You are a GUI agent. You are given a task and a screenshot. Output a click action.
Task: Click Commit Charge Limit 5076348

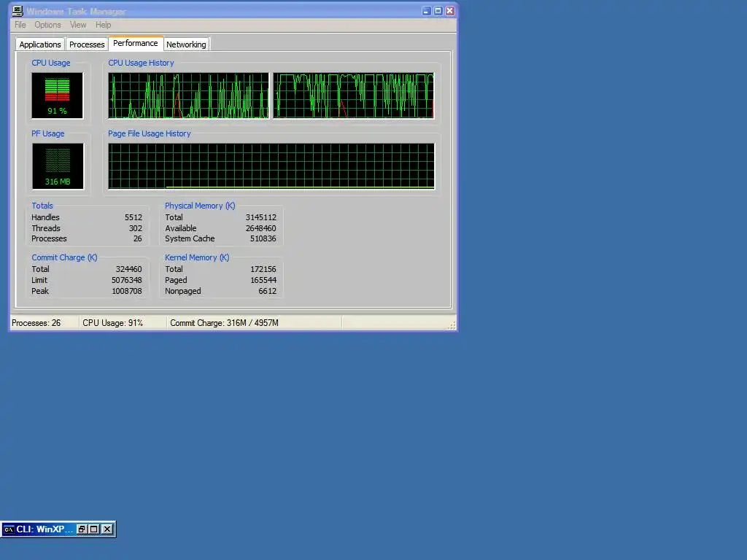[x=127, y=280]
